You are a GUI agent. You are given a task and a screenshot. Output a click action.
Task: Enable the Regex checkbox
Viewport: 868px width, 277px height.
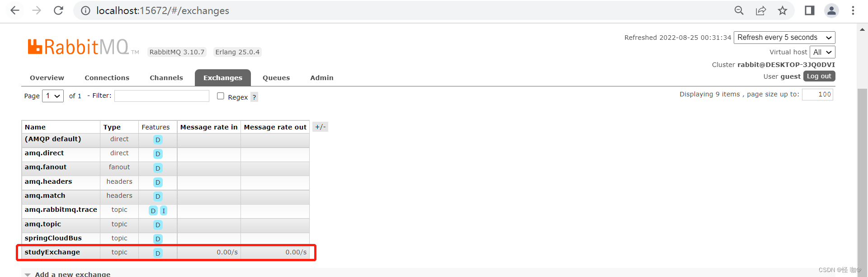pos(221,96)
